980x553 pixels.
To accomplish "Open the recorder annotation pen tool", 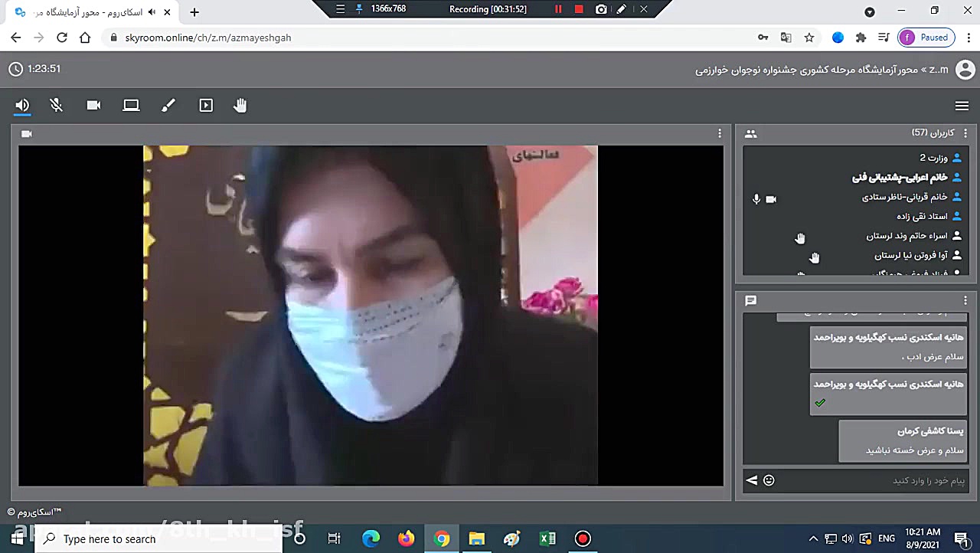I will pyautogui.click(x=622, y=9).
